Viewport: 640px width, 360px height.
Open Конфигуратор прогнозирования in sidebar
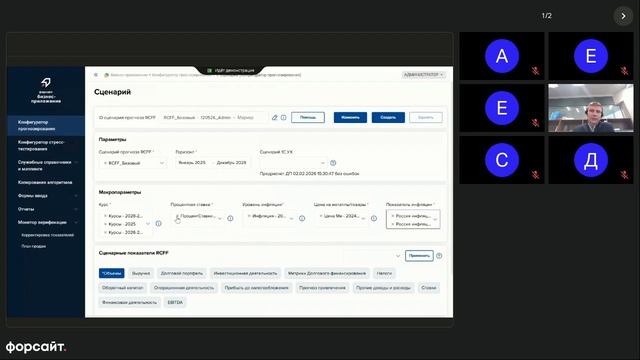(46, 125)
